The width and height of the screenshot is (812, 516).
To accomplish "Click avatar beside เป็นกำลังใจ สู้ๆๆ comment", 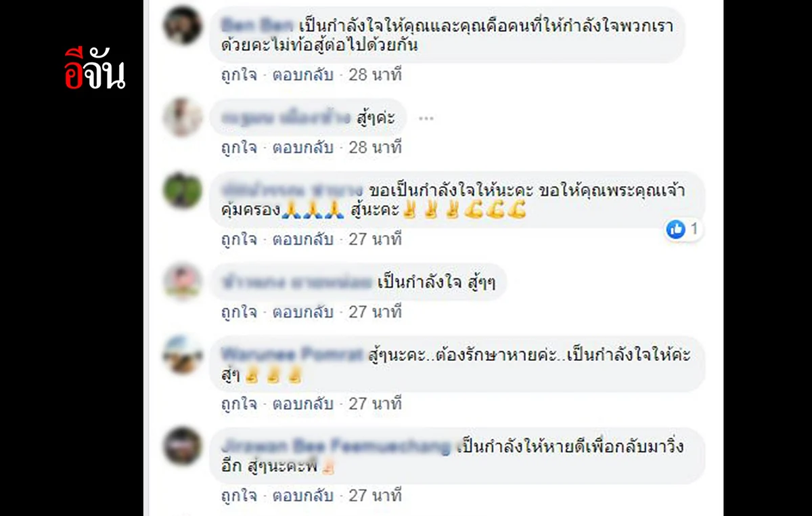I will (x=183, y=282).
